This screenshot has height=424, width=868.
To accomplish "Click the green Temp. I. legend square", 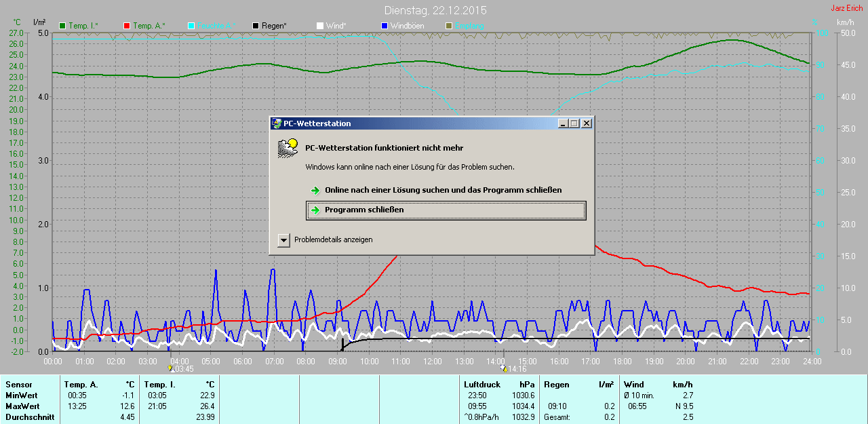I will [63, 26].
